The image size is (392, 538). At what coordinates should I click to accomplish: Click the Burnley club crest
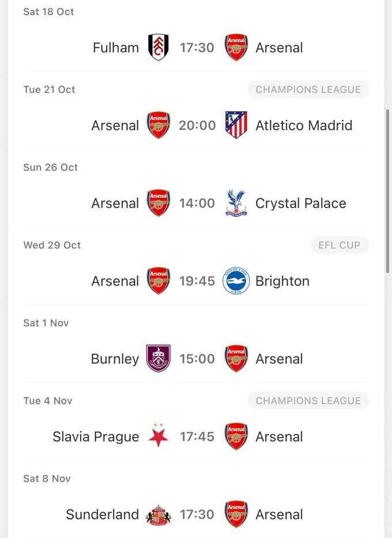tap(159, 359)
